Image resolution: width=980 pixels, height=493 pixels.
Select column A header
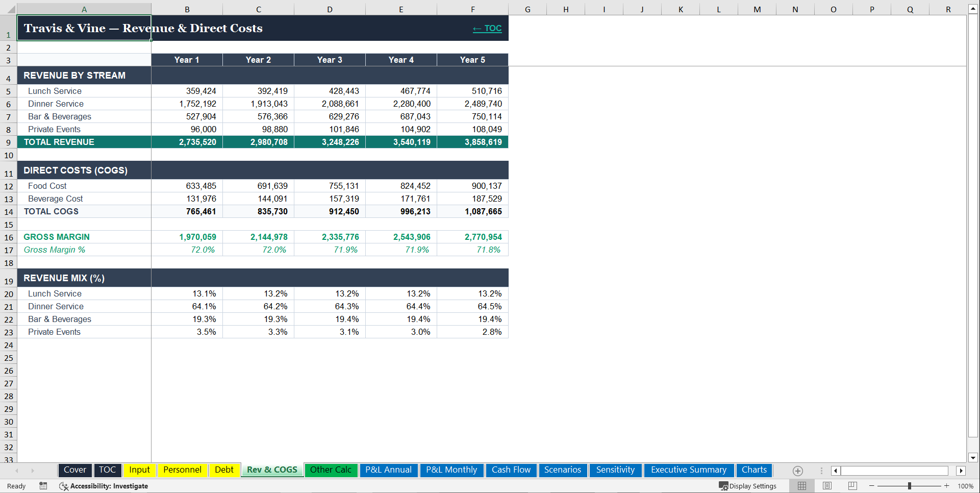[x=84, y=9]
